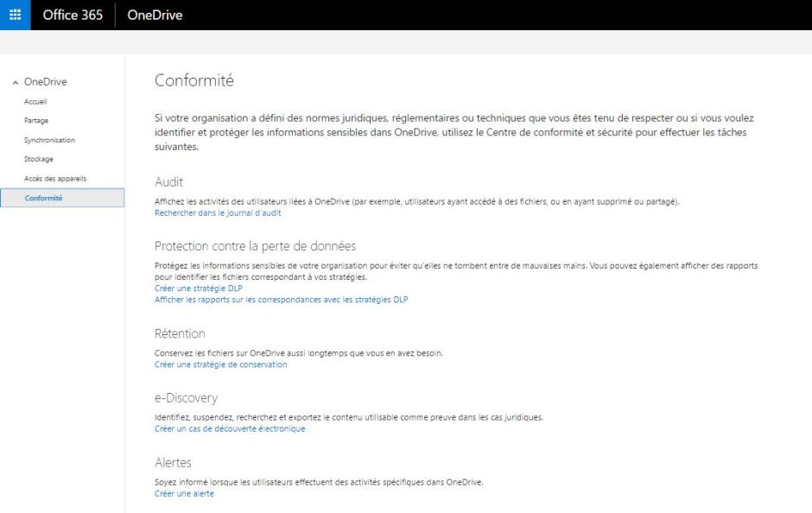Open Rechercher dans le journal d'audit link
The width and height of the screenshot is (812, 513).
coord(218,212)
